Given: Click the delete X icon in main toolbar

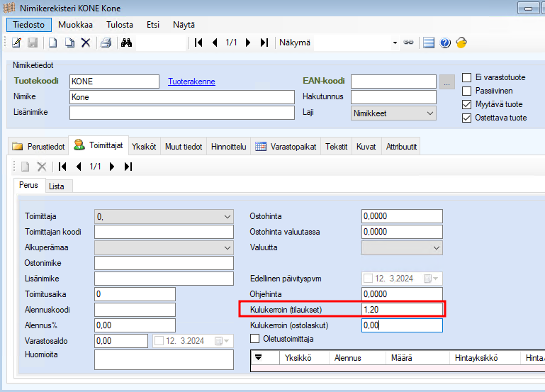Looking at the screenshot, I should click(86, 43).
